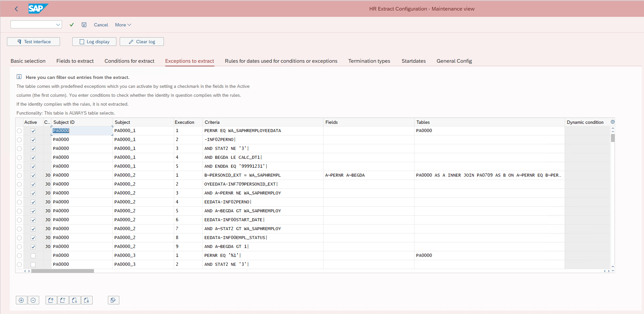Click criteria cell 'PERNR EQ '%1''
Image resolution: width=644 pixels, height=314 pixels.
(x=263, y=256)
